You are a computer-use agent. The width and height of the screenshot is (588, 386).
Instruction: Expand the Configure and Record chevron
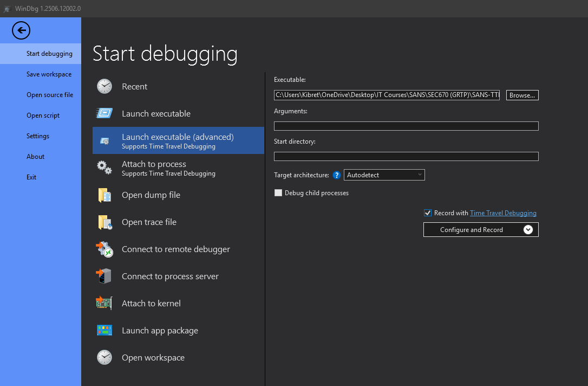coord(528,230)
